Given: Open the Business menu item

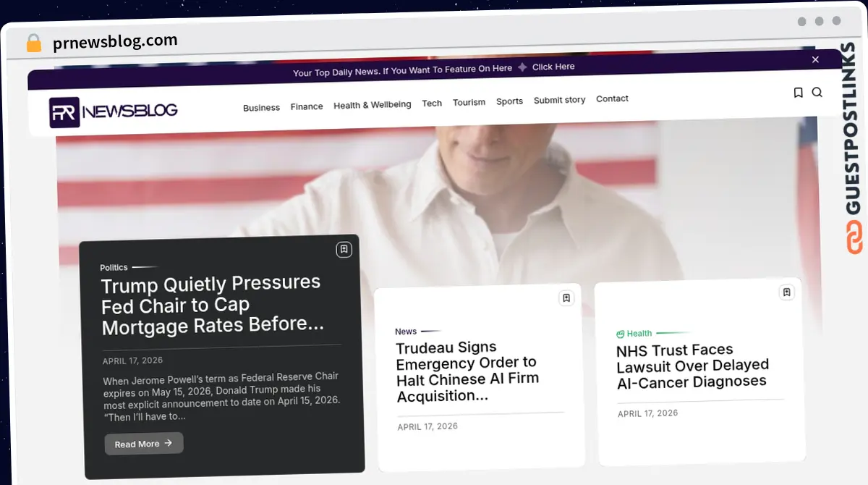Looking at the screenshot, I should [x=261, y=107].
